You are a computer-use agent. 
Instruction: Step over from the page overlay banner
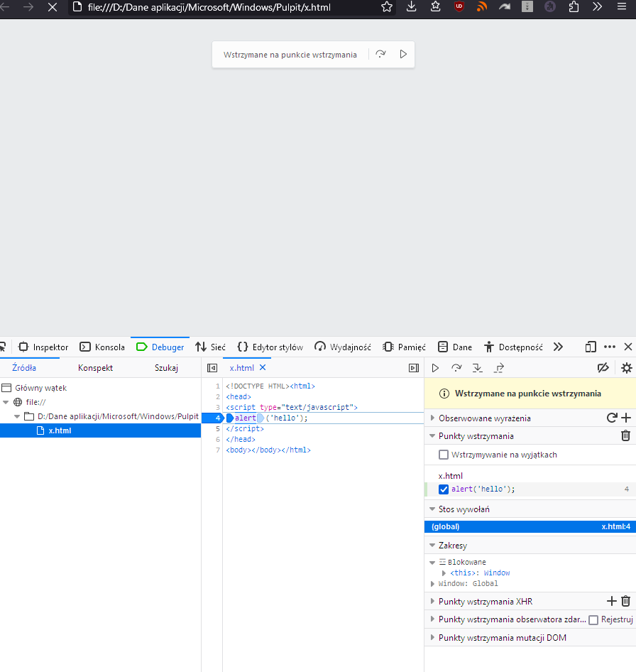coord(380,54)
